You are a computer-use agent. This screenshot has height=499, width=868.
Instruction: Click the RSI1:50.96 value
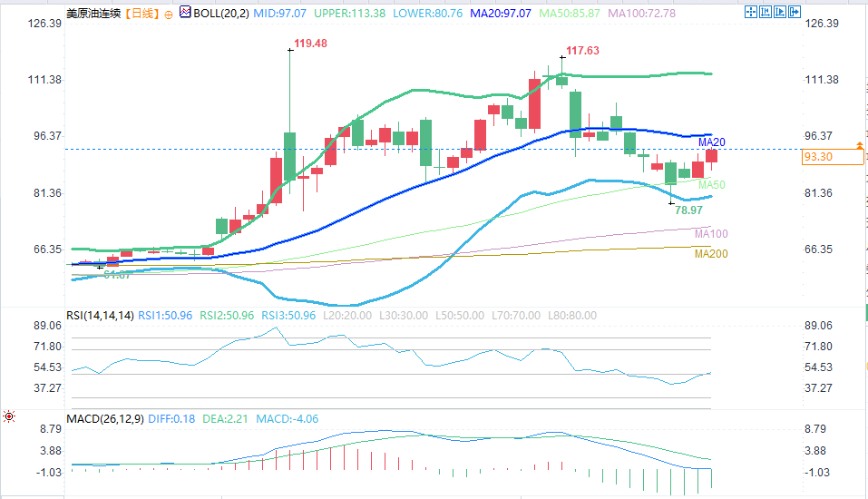pyautogui.click(x=165, y=315)
